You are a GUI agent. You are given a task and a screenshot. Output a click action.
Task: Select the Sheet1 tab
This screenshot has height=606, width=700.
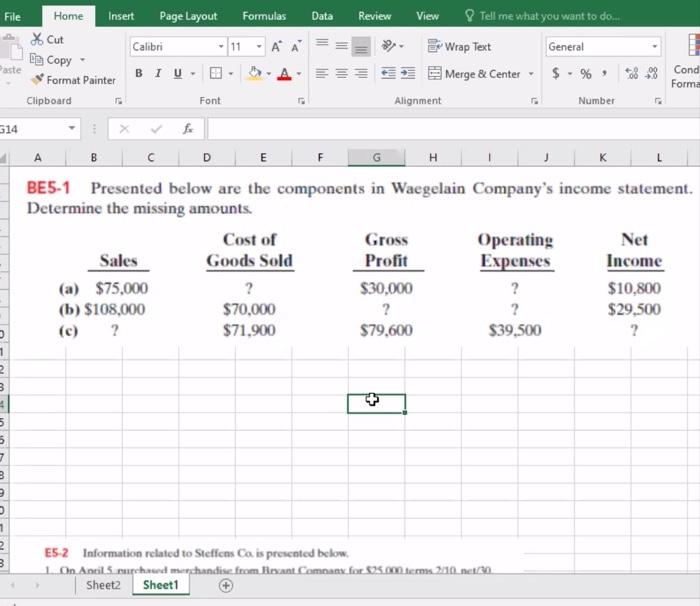point(161,585)
